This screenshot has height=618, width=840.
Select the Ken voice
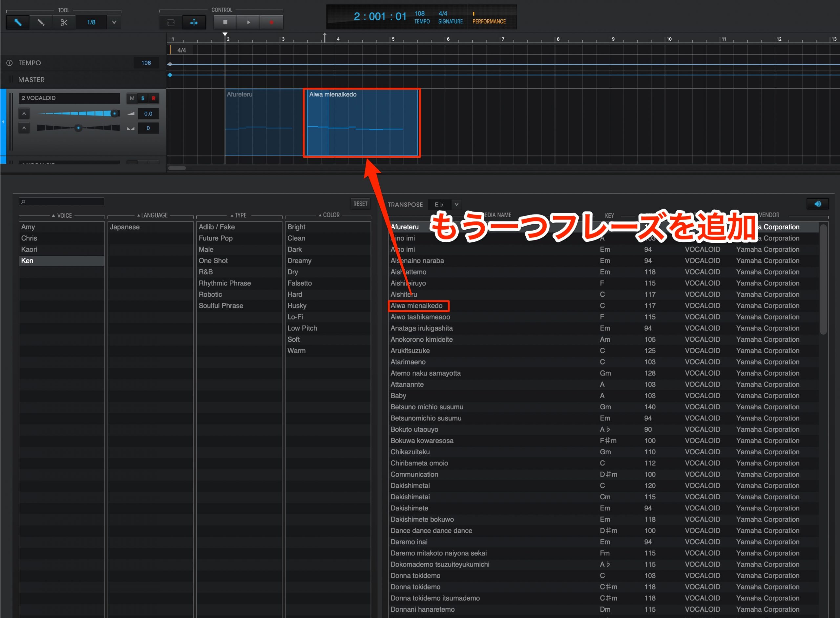62,261
